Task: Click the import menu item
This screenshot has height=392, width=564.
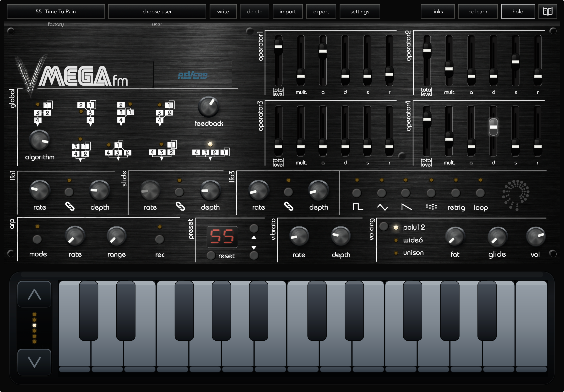Action: 287,11
